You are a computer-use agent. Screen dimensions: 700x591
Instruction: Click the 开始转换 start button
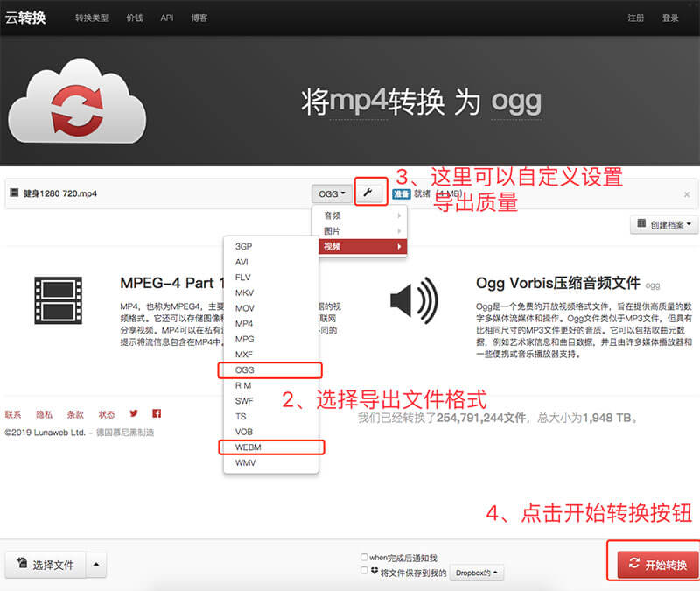pos(658,565)
